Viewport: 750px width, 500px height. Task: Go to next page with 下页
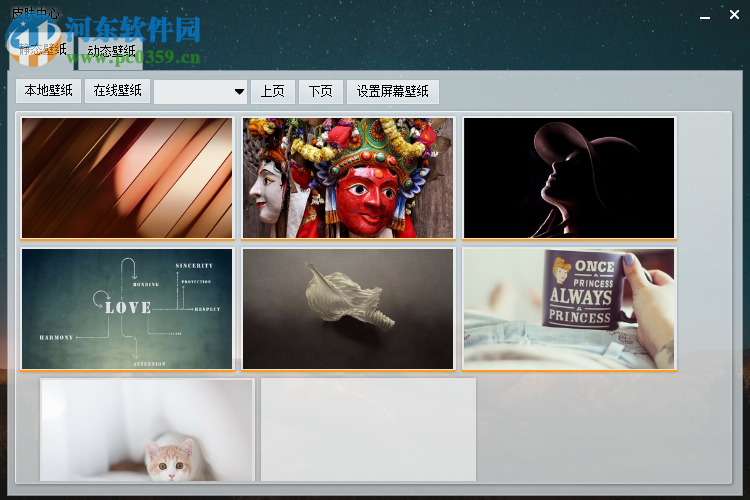(320, 91)
